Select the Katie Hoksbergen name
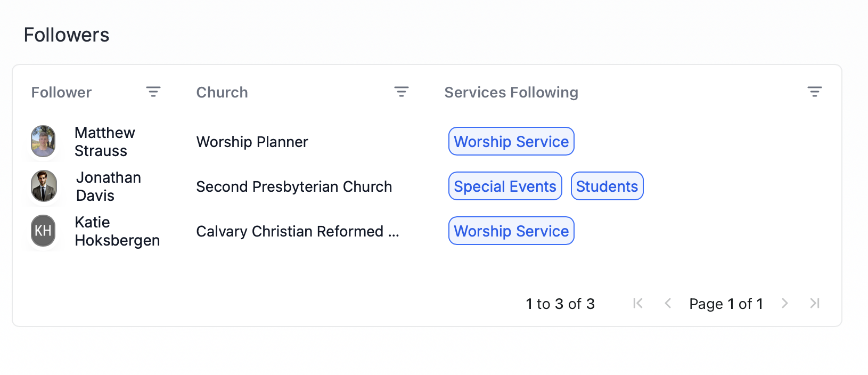868x375 pixels. [117, 231]
